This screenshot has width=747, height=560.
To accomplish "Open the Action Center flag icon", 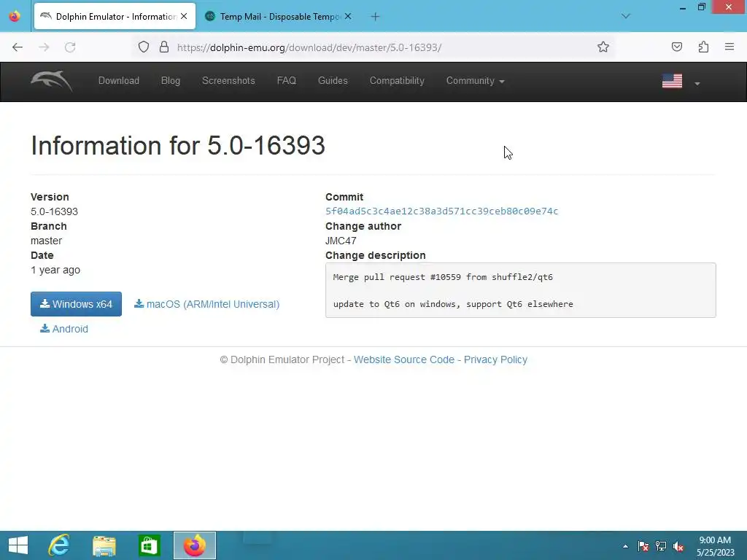I will (643, 546).
